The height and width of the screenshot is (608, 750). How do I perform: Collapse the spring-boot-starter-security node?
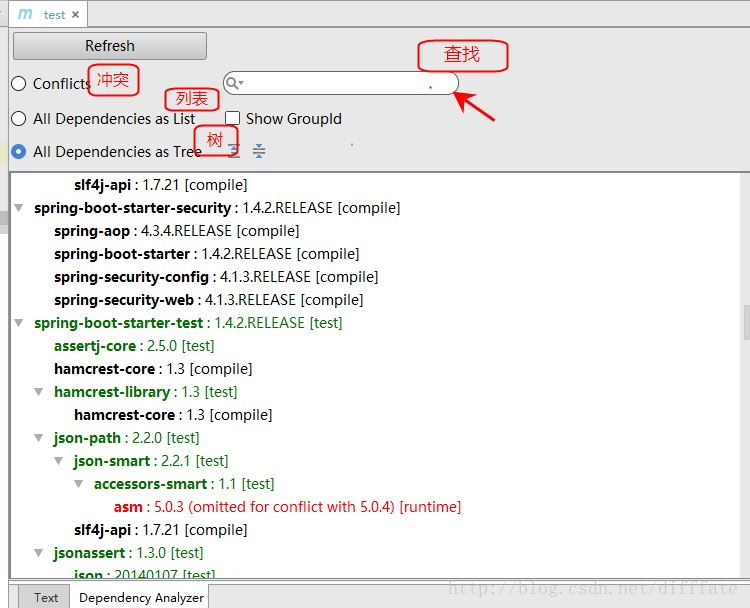(19, 208)
